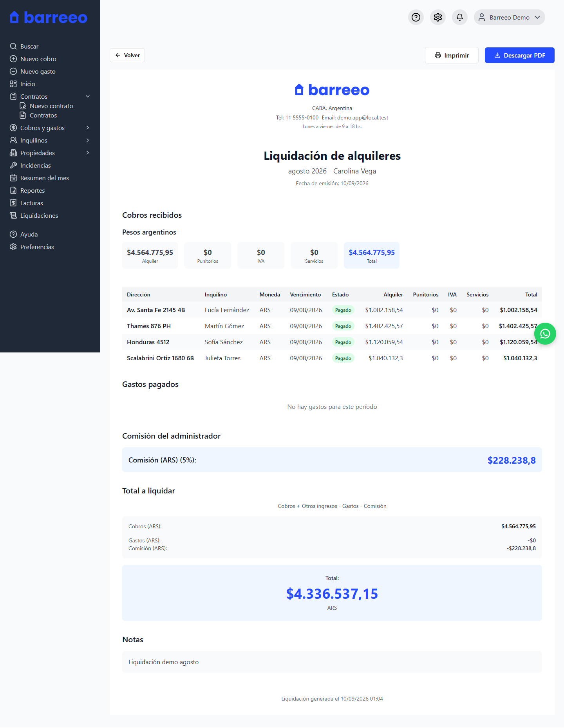Image resolution: width=564 pixels, height=728 pixels.
Task: Click the Nuevo gasto minus icon
Action: [x=13, y=71]
